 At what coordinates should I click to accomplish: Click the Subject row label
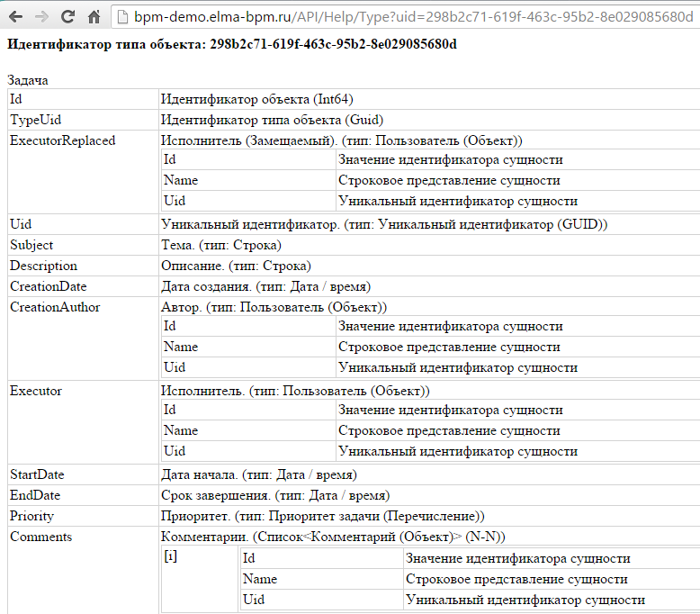(x=31, y=245)
